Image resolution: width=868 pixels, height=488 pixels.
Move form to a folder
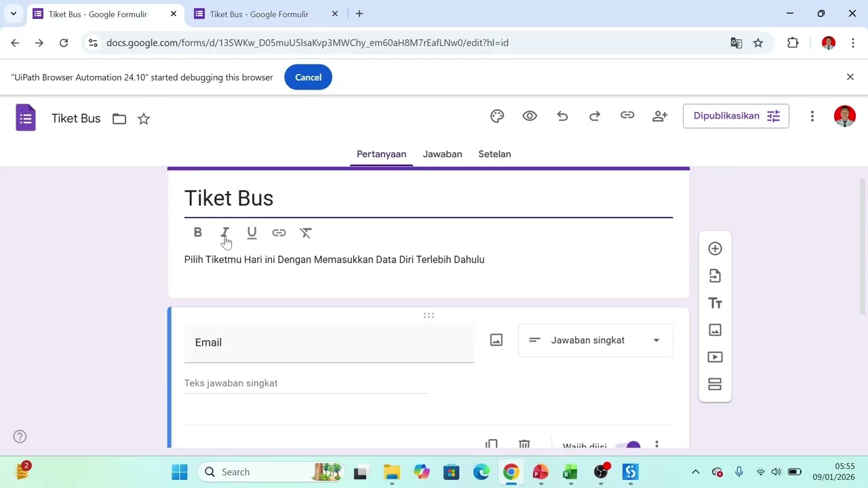(x=119, y=119)
